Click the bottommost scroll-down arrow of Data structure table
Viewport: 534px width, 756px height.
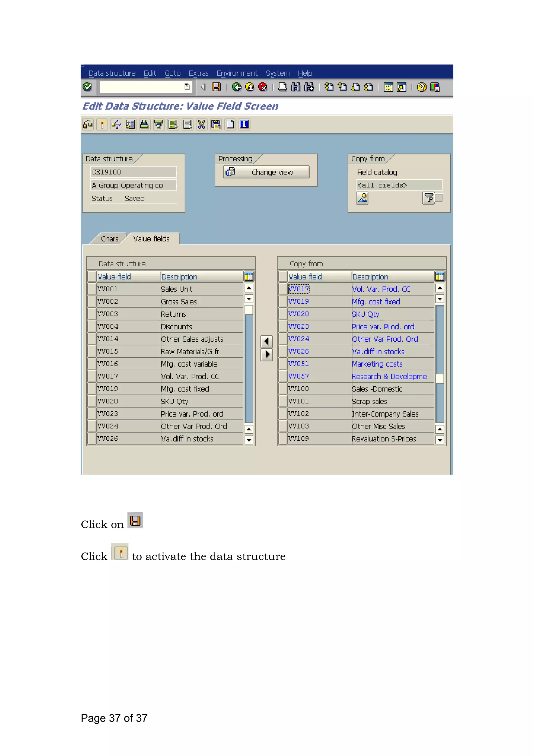tap(249, 440)
